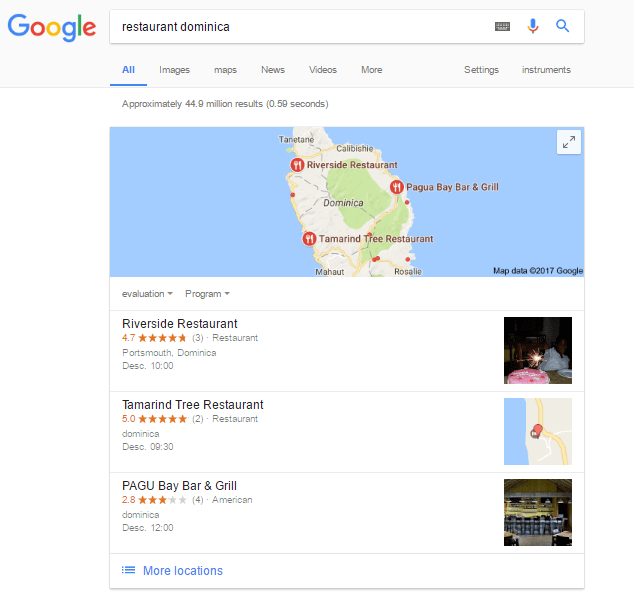This screenshot has height=602, width=634.
Task: Click Pagua Bay Bar & Grill map pin
Action: [397, 187]
